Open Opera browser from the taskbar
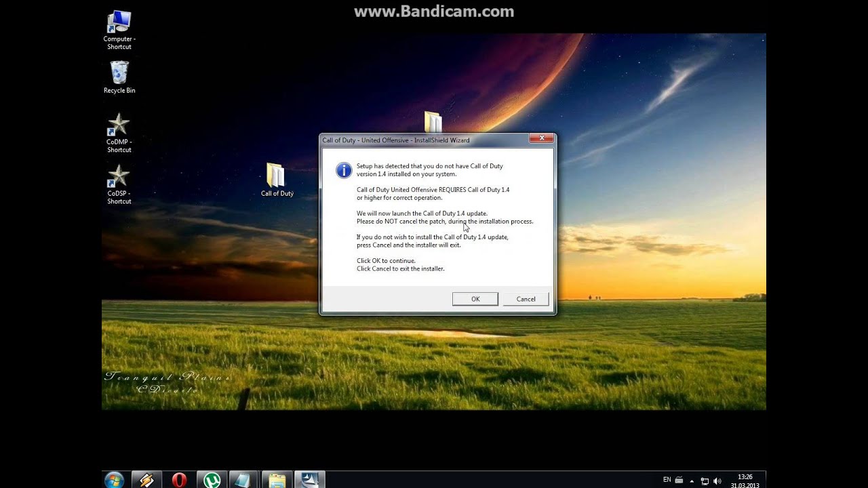The height and width of the screenshot is (488, 868). click(x=179, y=480)
